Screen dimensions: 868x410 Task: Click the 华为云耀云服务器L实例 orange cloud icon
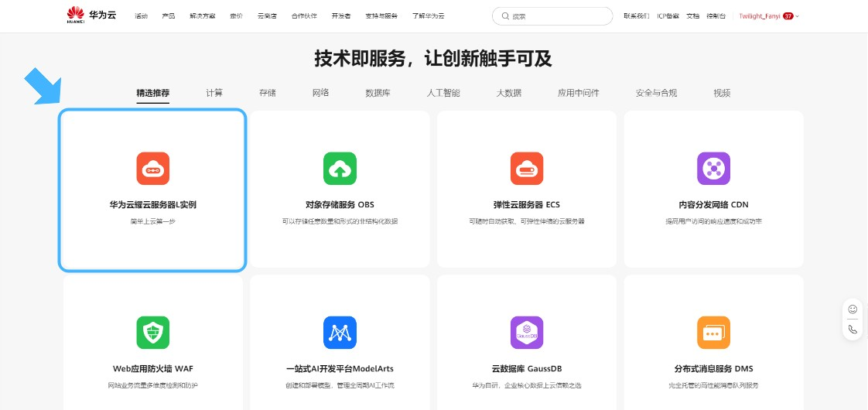pyautogui.click(x=152, y=168)
